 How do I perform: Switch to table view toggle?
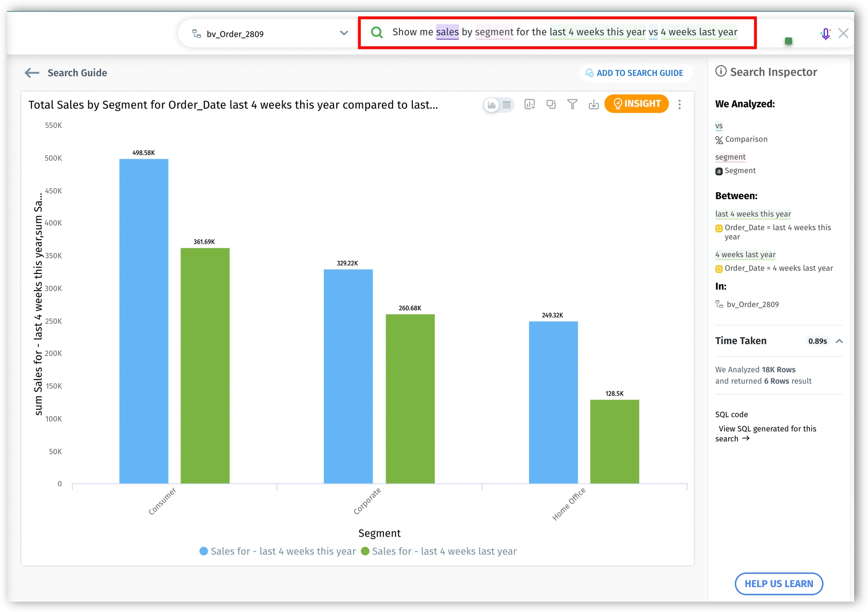click(x=507, y=105)
